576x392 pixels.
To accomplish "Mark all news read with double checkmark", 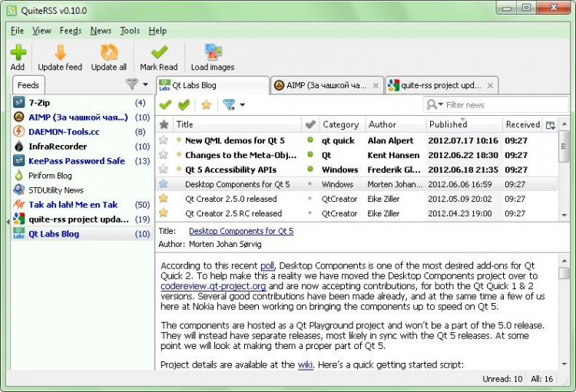I will point(184,105).
